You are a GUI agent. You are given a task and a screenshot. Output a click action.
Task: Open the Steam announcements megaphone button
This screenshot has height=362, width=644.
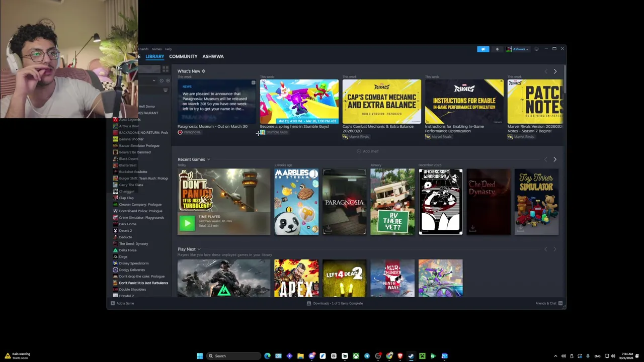coord(483,49)
